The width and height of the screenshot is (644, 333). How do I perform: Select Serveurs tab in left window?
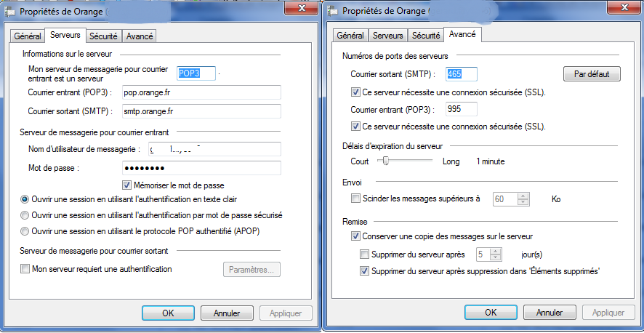(65, 35)
